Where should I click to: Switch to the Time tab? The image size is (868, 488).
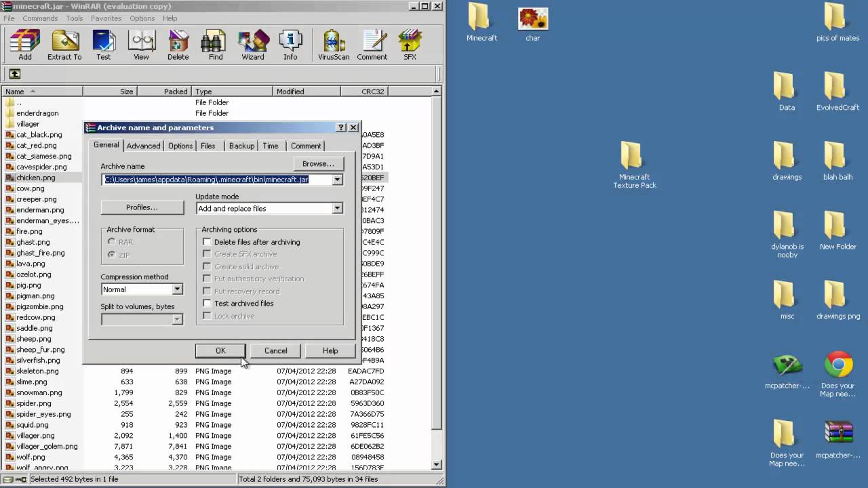(271, 146)
